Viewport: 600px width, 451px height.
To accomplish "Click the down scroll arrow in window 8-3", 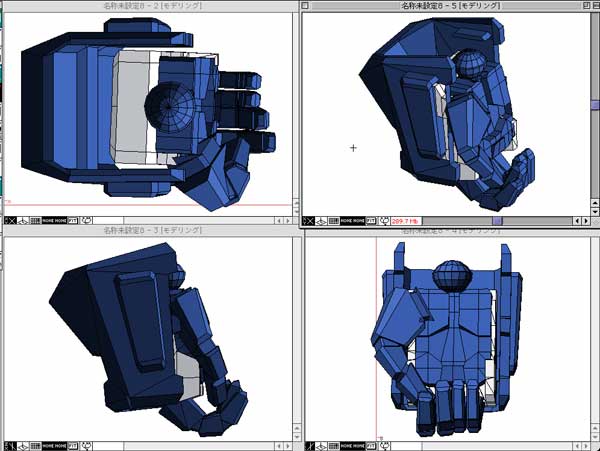I will tap(297, 436).
